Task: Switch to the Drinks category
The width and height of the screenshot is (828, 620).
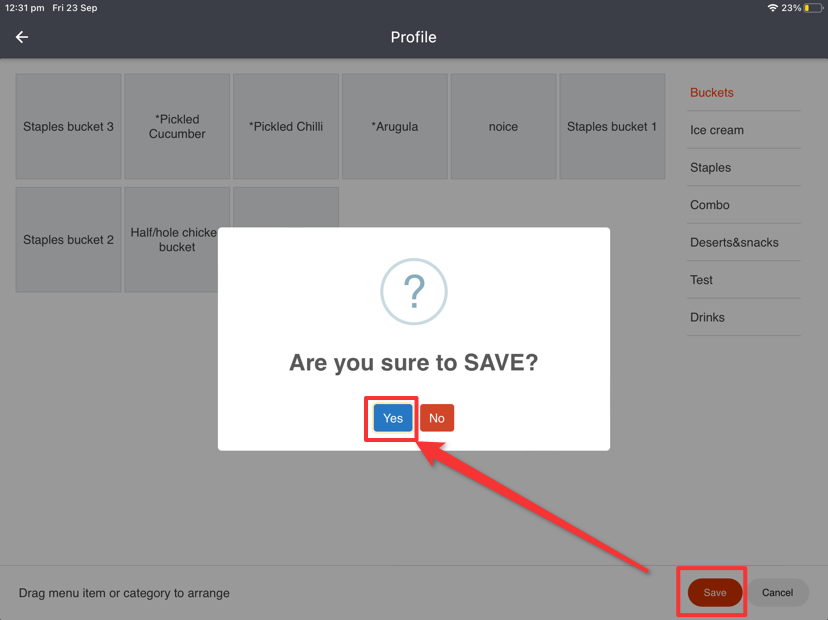Action: 708,318
